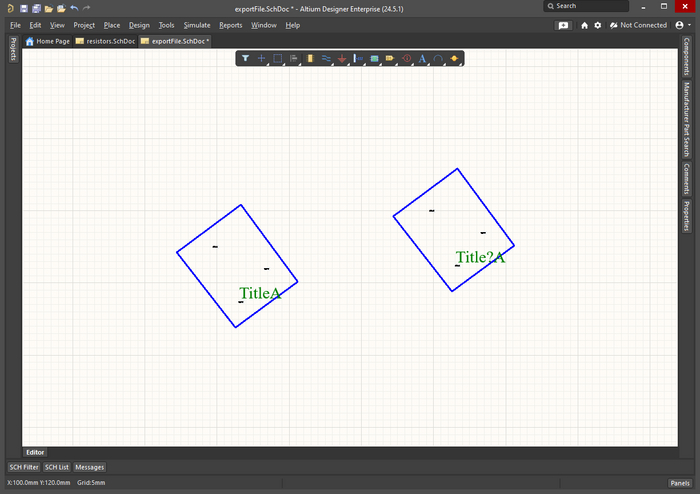
Task: Open the SCH List panel
Action: coord(57,467)
